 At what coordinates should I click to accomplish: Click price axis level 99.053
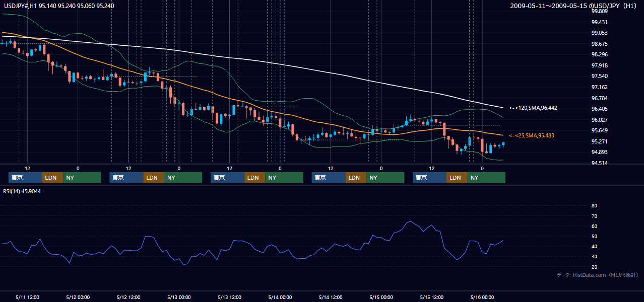(x=600, y=33)
